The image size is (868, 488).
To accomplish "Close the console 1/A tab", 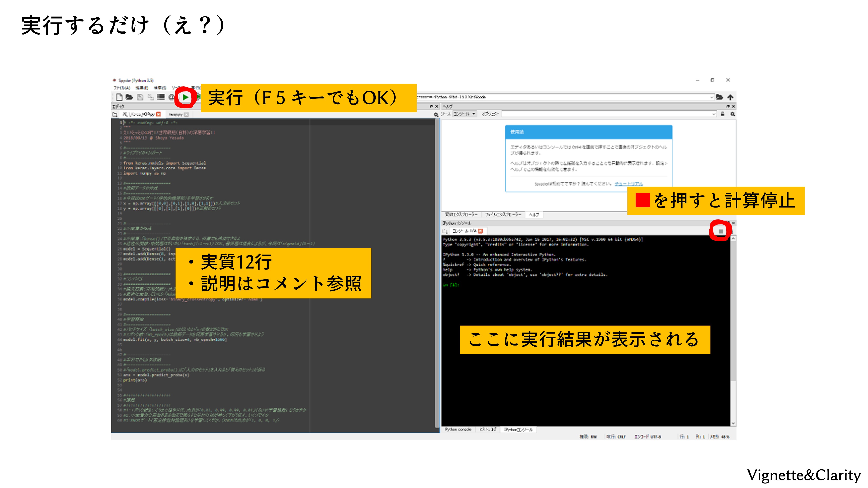I will pos(480,231).
